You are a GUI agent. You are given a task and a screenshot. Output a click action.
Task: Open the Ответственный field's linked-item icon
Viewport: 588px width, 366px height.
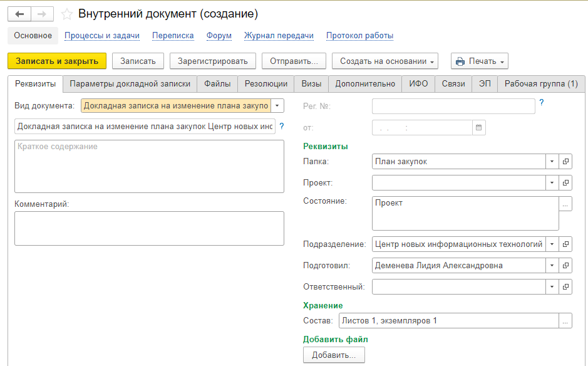[565, 287]
